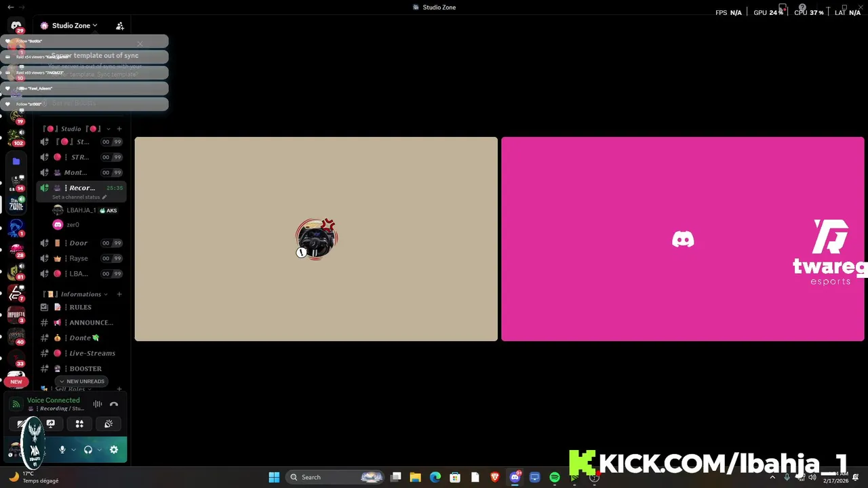Select the Studio Zone server icon
Screen dimensions: 868x488
(16, 203)
